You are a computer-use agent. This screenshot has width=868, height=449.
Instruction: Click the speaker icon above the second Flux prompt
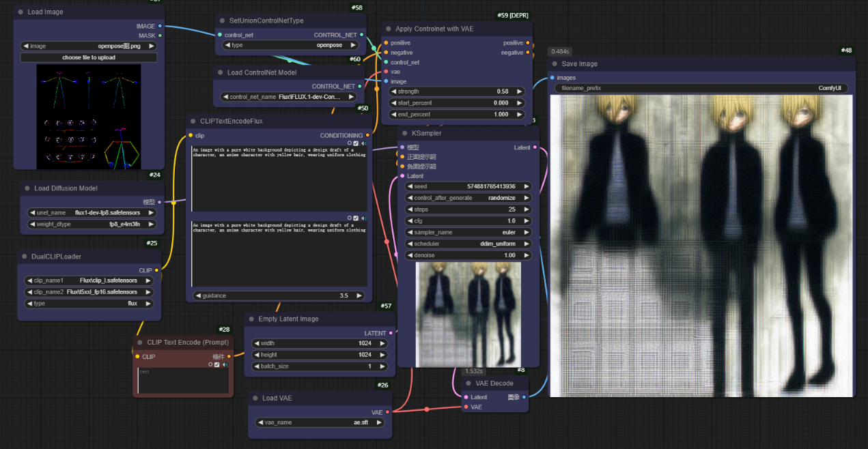(x=363, y=218)
